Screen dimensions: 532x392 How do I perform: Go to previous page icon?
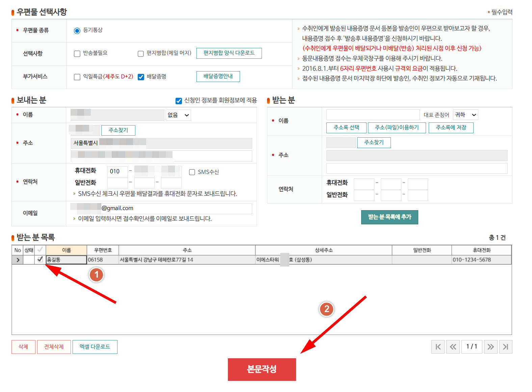pyautogui.click(x=453, y=347)
